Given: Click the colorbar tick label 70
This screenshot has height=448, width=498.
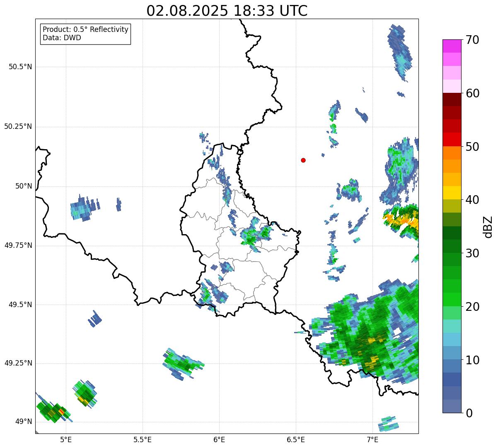Looking at the screenshot, I should point(473,40).
